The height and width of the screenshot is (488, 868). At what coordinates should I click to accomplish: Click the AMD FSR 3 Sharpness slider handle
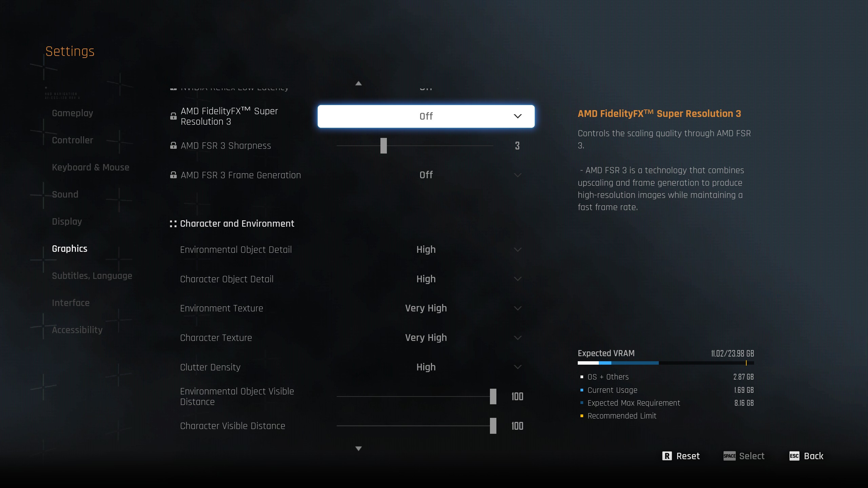[383, 146]
